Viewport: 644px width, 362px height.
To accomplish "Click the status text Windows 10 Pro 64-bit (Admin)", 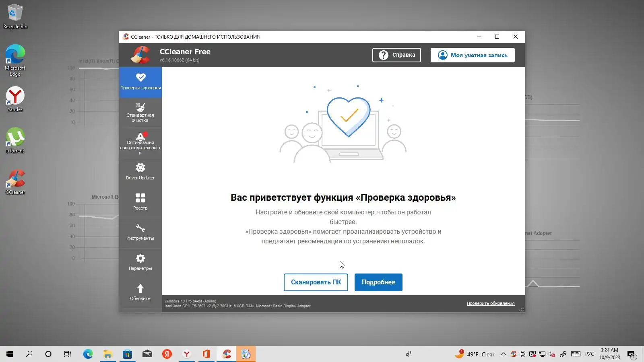I will [x=190, y=301].
